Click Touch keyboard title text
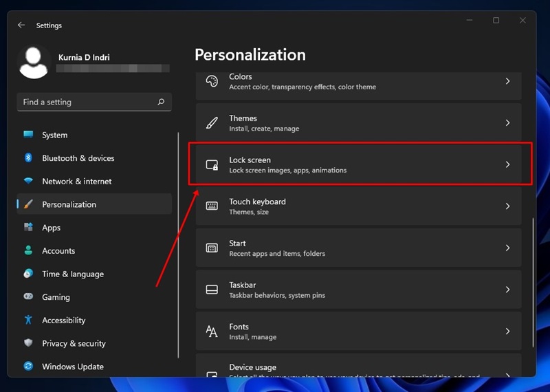Image resolution: width=550 pixels, height=392 pixels. point(257,202)
